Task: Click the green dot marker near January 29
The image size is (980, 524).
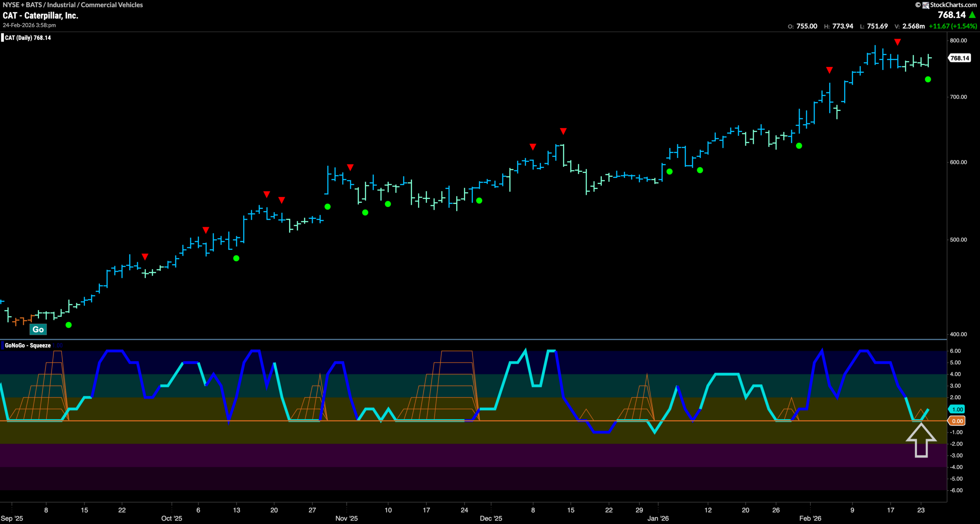Action: (799, 146)
